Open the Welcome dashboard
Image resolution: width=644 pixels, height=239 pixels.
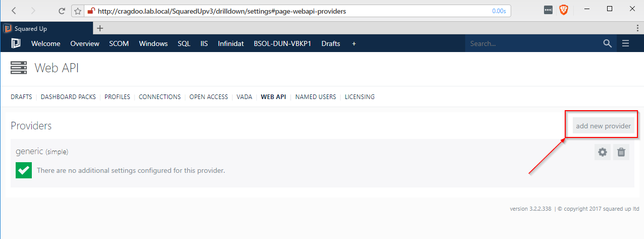point(45,43)
